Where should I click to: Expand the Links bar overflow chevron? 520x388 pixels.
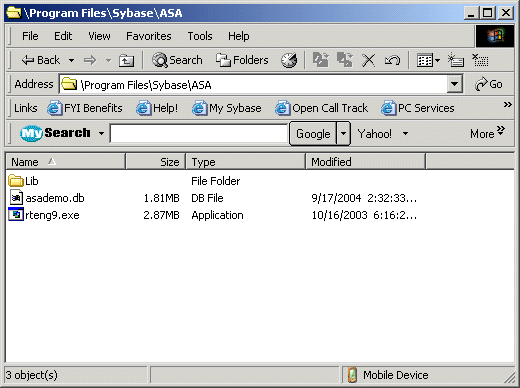507,105
